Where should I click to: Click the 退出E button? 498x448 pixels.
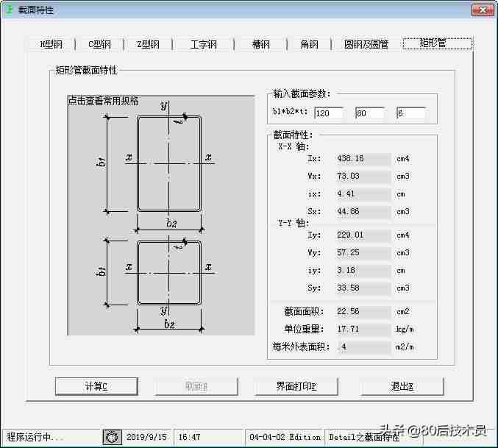click(402, 386)
